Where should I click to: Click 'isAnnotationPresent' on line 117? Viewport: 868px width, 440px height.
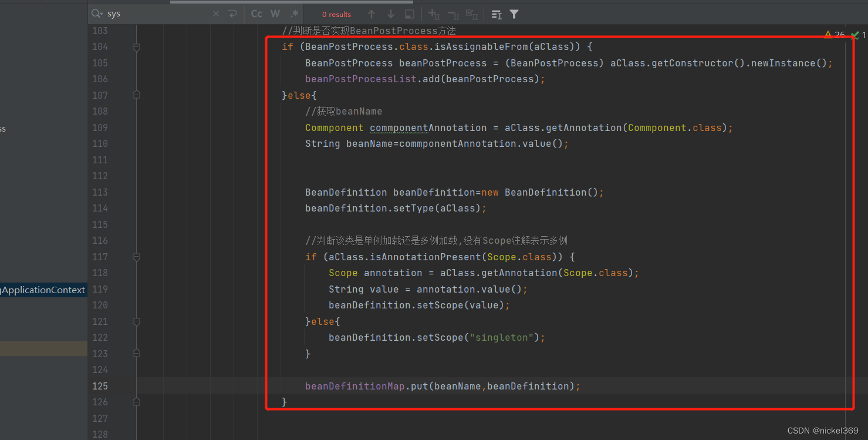coord(425,257)
